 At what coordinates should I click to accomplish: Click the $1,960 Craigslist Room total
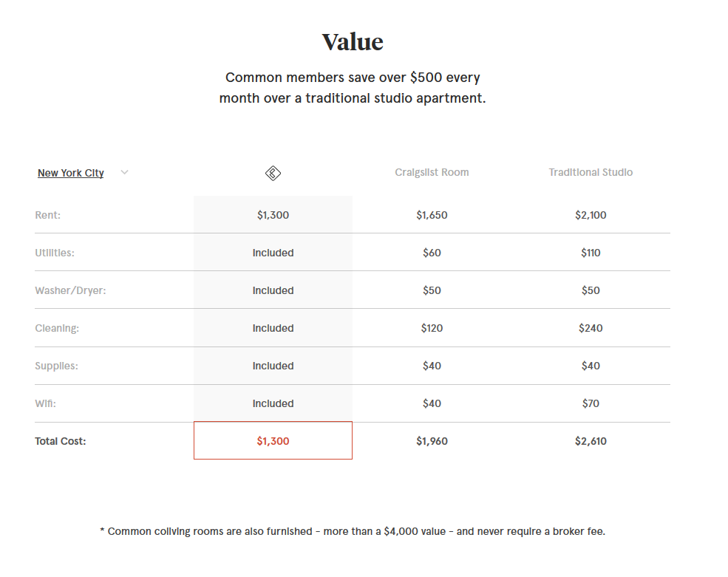(432, 441)
